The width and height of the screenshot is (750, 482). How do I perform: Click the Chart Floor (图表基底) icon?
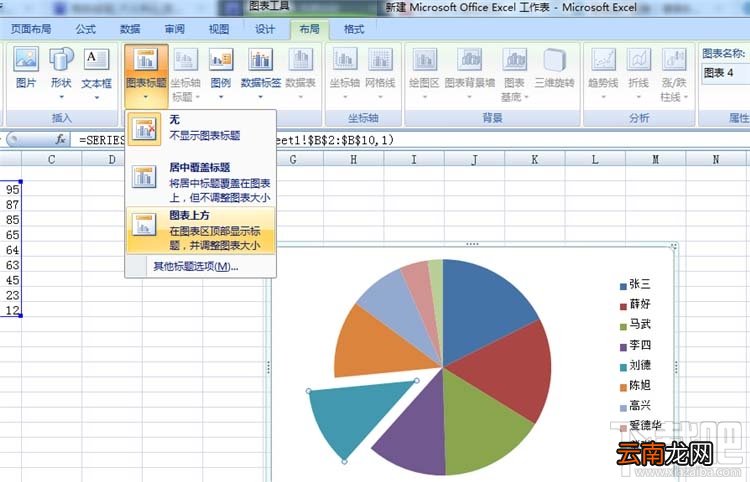(x=514, y=59)
